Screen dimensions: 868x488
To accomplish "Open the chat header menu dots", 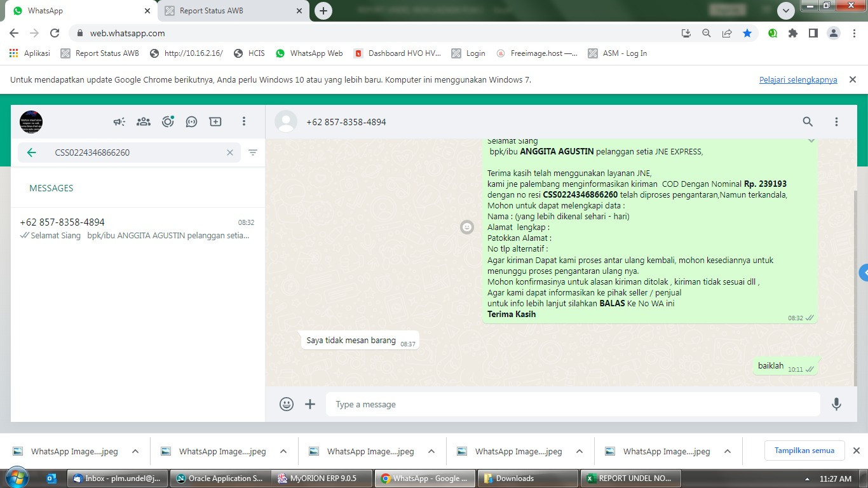I will (836, 121).
